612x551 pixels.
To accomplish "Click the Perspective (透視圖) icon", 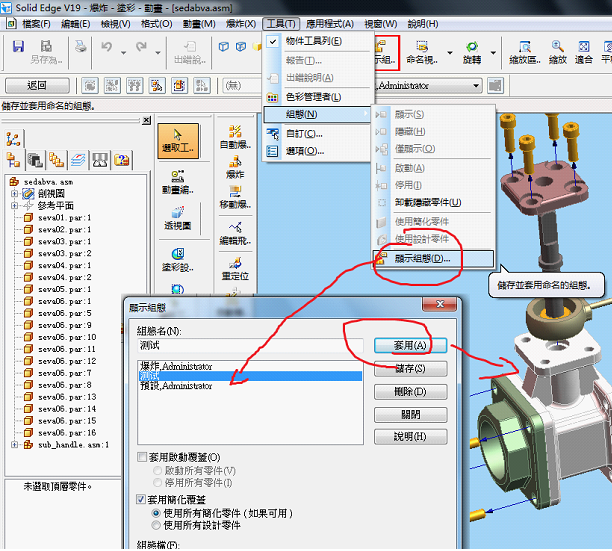I will pos(178,219).
